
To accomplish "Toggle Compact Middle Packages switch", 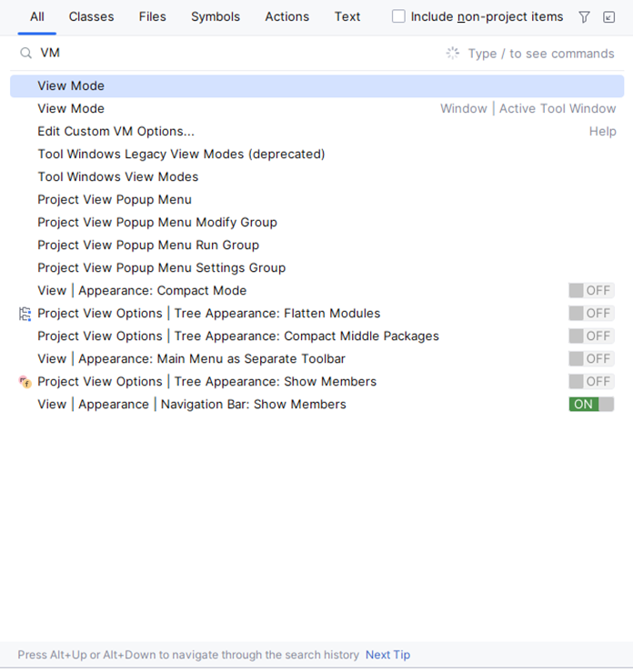I will click(591, 336).
